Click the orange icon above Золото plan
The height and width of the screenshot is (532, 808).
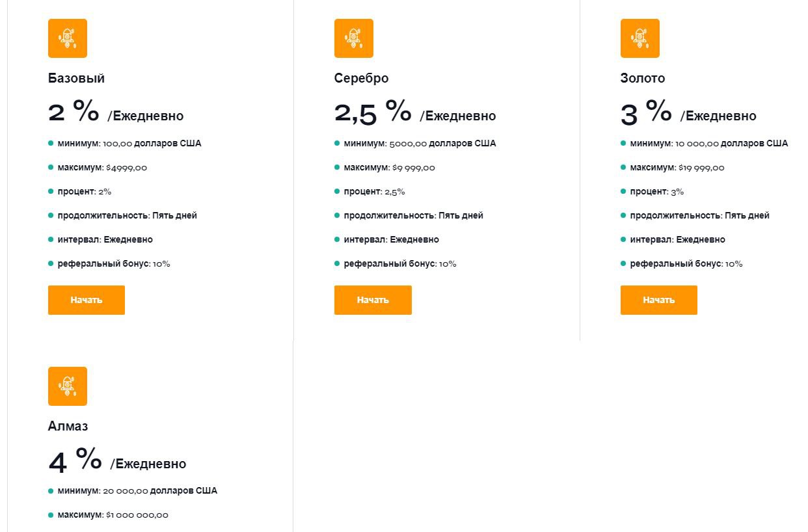640,38
